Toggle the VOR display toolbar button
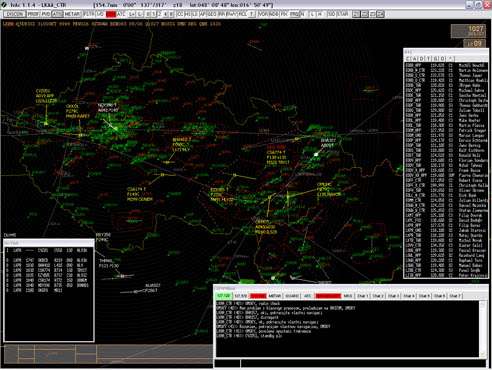492x370 pixels. click(263, 14)
